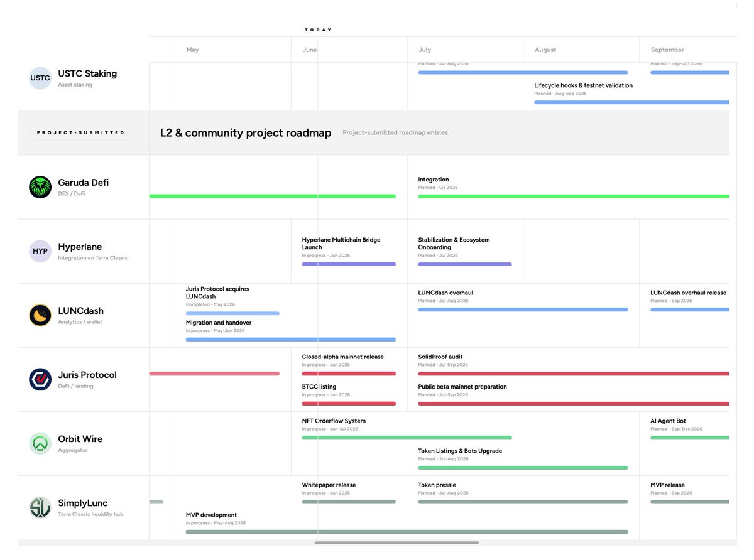Click the SolidProof audit timeline bar
Viewport: 754px width, 560px height.
(574, 374)
